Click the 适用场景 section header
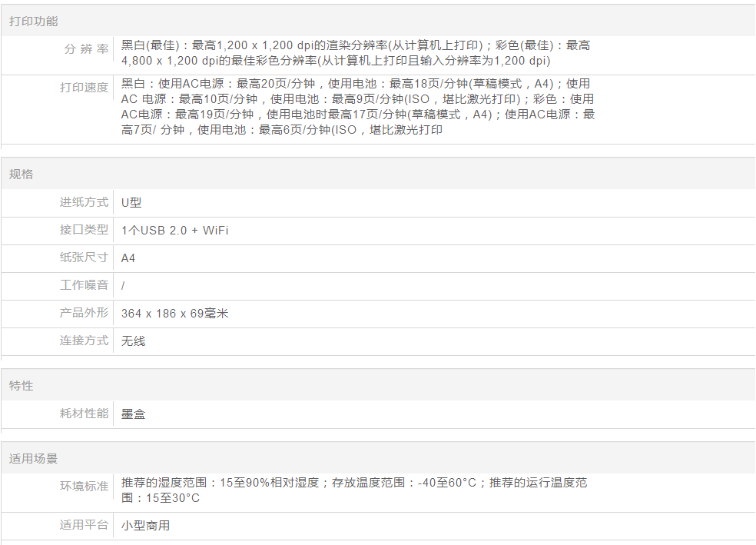 point(33,459)
